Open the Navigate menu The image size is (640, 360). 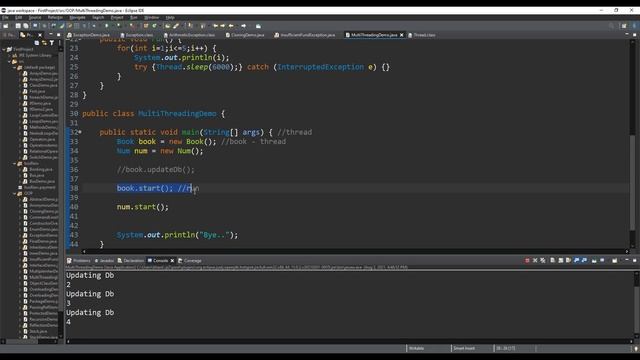[x=77, y=18]
